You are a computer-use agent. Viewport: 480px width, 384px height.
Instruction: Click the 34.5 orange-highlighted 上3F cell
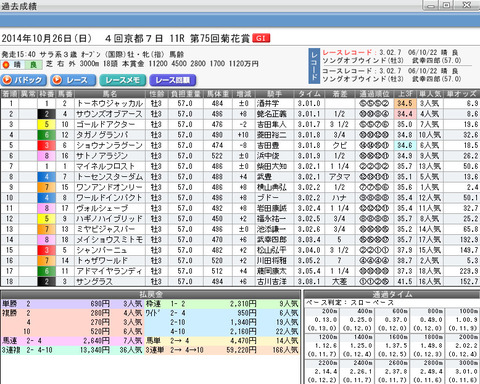(x=405, y=104)
